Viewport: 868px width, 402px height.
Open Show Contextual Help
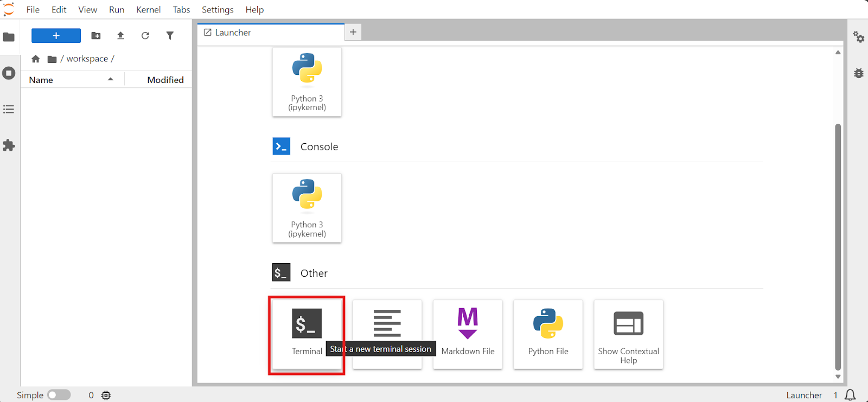(x=628, y=334)
